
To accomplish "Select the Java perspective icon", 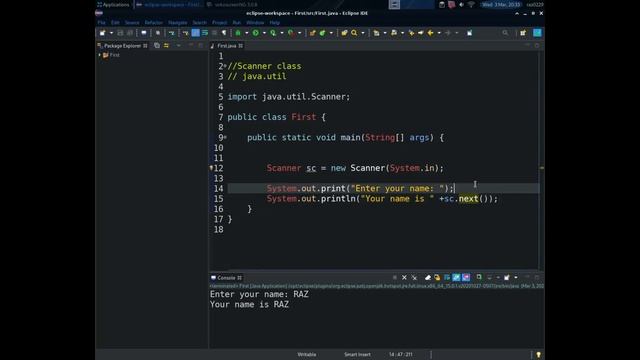I will click(537, 33).
